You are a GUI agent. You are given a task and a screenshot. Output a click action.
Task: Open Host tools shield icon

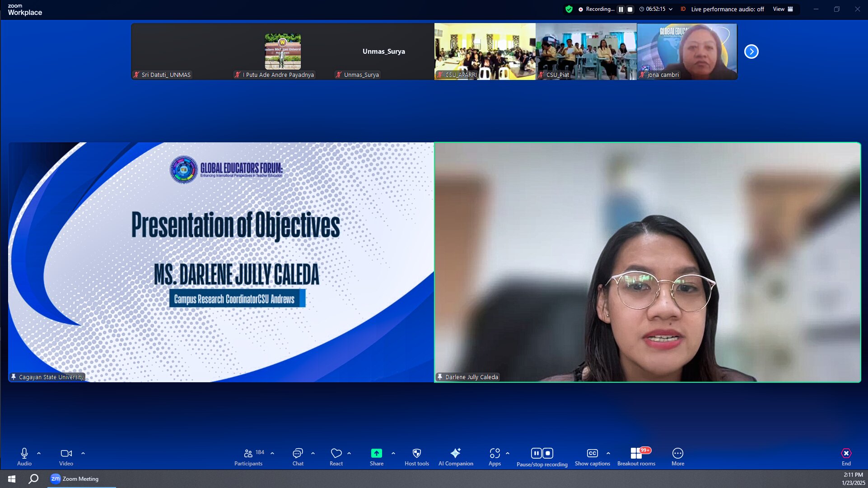tap(417, 453)
